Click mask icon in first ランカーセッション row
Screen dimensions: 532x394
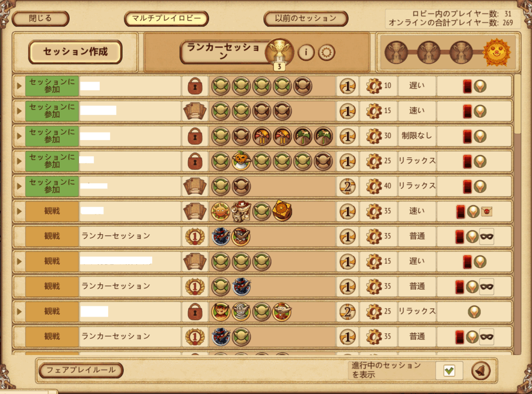tap(486, 236)
